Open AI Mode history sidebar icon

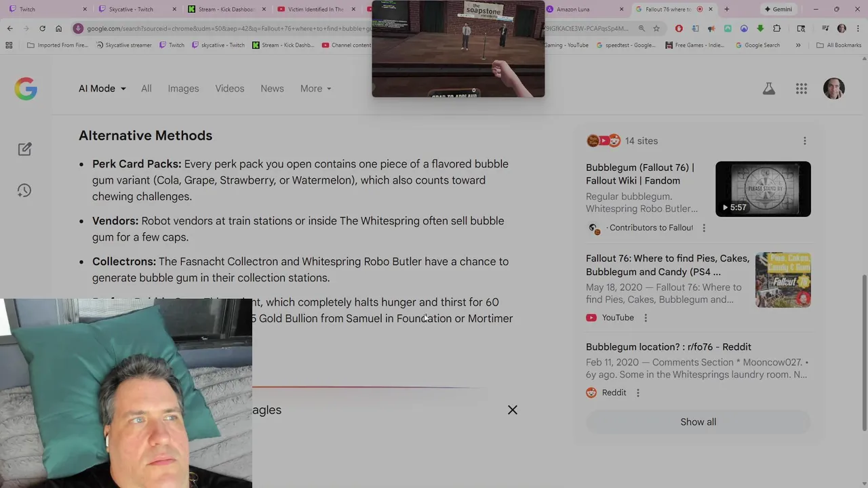pyautogui.click(x=24, y=190)
